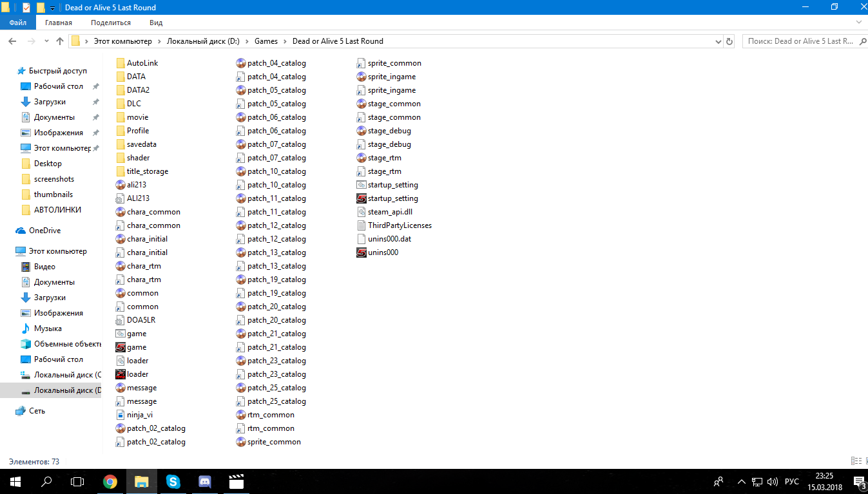Click the breadcrumb chevron after Games

(x=285, y=41)
